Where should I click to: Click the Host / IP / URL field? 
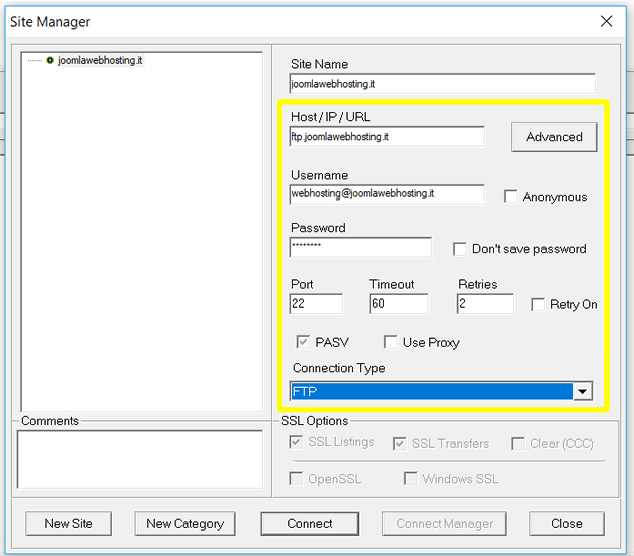[387, 136]
